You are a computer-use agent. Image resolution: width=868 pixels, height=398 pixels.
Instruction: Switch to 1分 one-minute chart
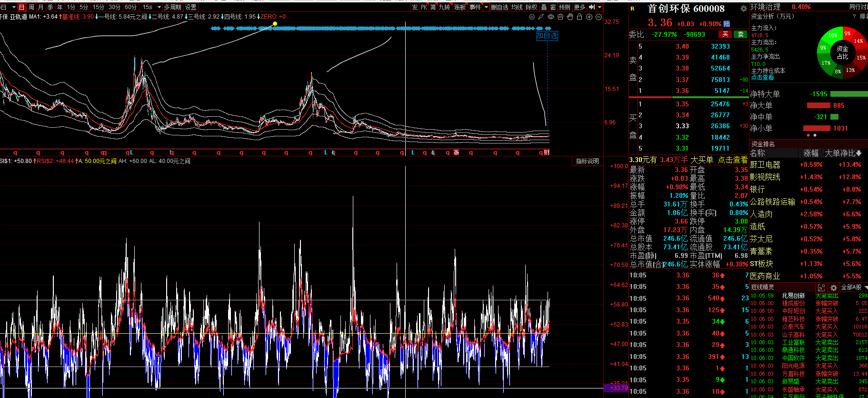pyautogui.click(x=71, y=7)
